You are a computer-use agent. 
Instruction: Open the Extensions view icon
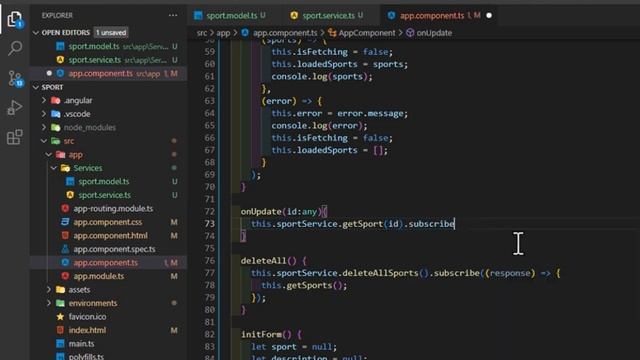[15, 137]
